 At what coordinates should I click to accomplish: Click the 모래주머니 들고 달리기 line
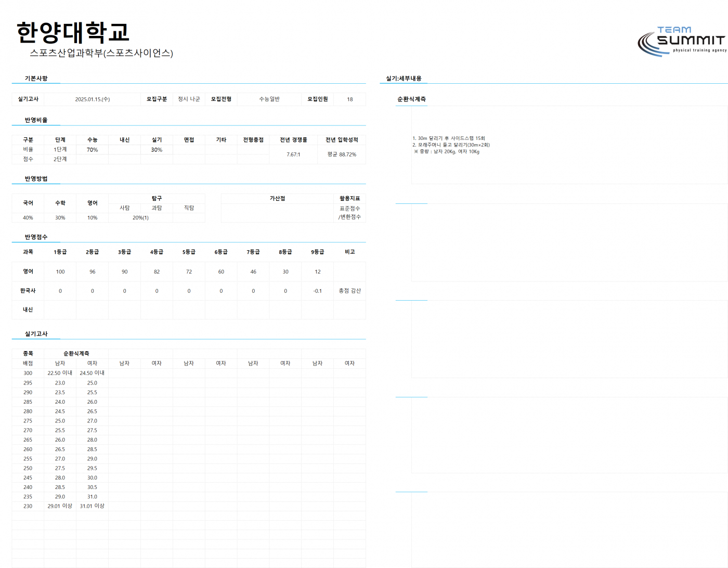tap(451, 145)
